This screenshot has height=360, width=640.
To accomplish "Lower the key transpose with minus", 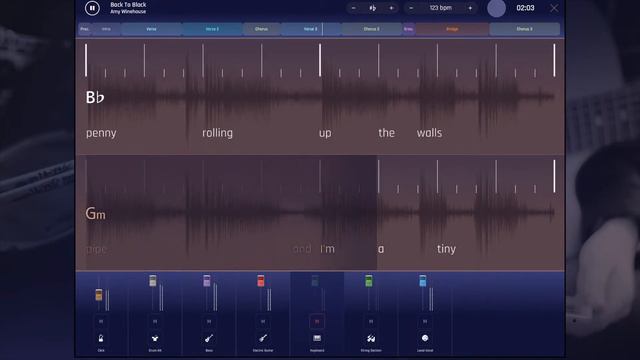I will click(353, 8).
